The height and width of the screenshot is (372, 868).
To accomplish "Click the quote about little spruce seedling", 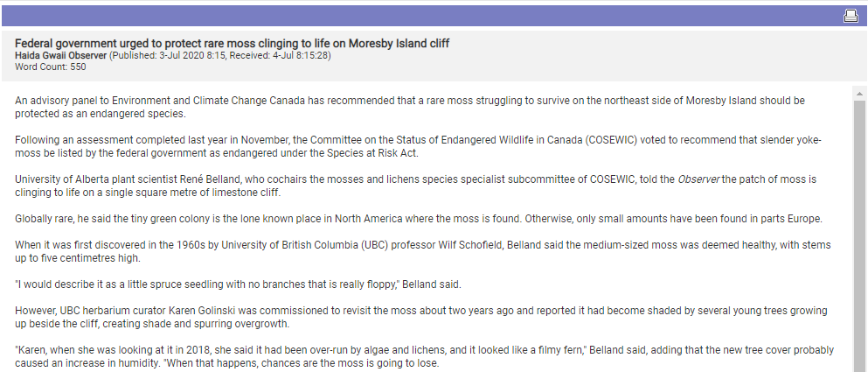I will (x=238, y=284).
